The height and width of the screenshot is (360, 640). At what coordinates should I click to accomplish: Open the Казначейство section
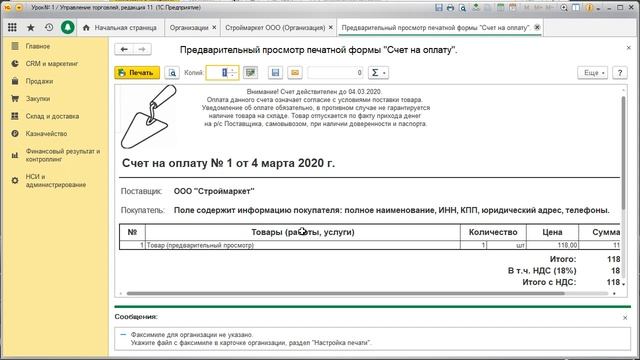pyautogui.click(x=46, y=133)
